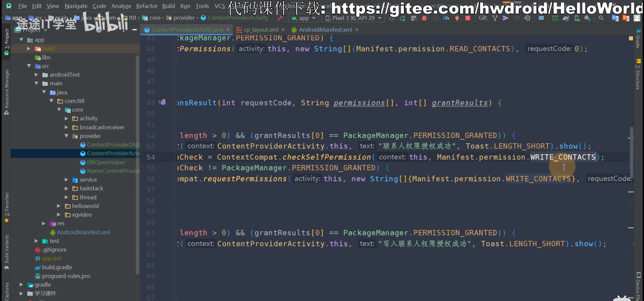644x301 pixels.
Task: Click the Debug app bug icon
Action: pos(424,18)
